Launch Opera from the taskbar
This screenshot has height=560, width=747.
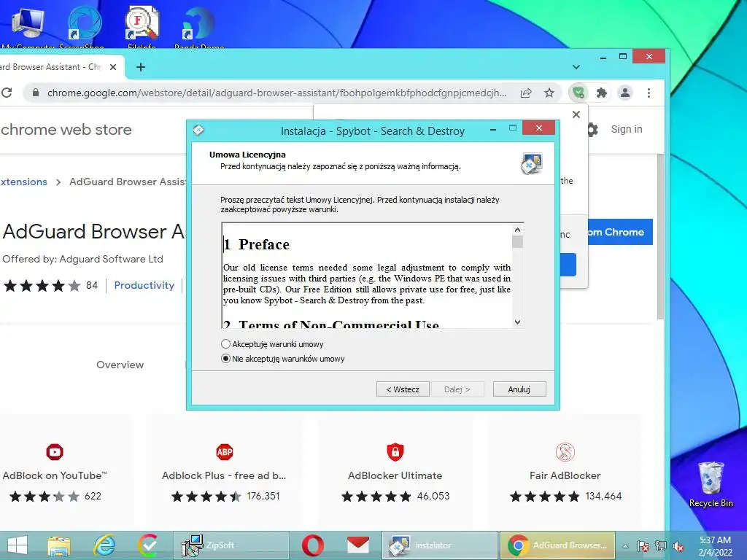pos(312,545)
